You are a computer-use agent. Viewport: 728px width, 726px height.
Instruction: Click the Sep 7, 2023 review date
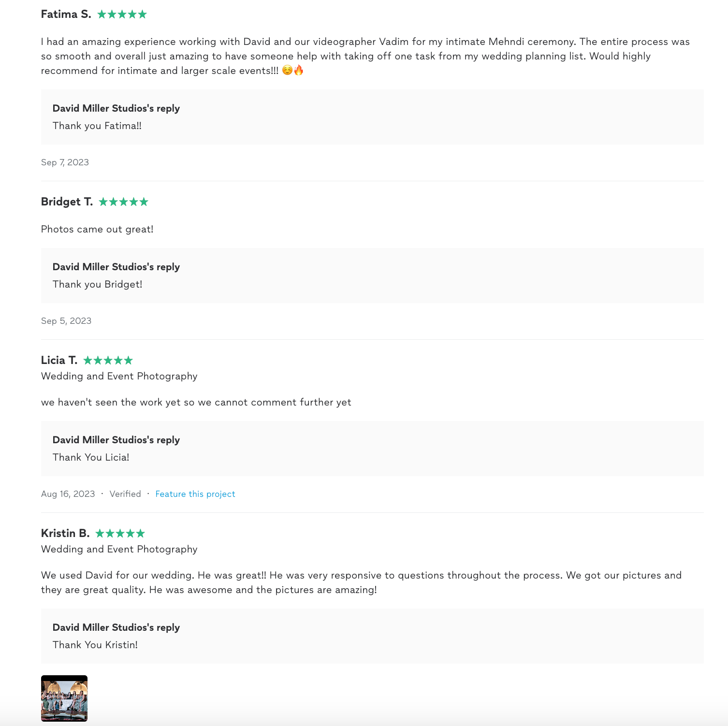point(65,162)
